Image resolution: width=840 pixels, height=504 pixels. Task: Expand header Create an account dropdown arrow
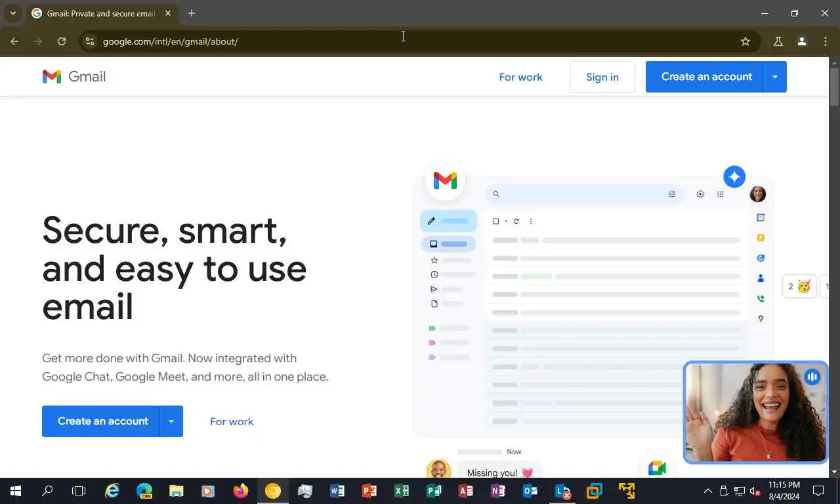(775, 77)
